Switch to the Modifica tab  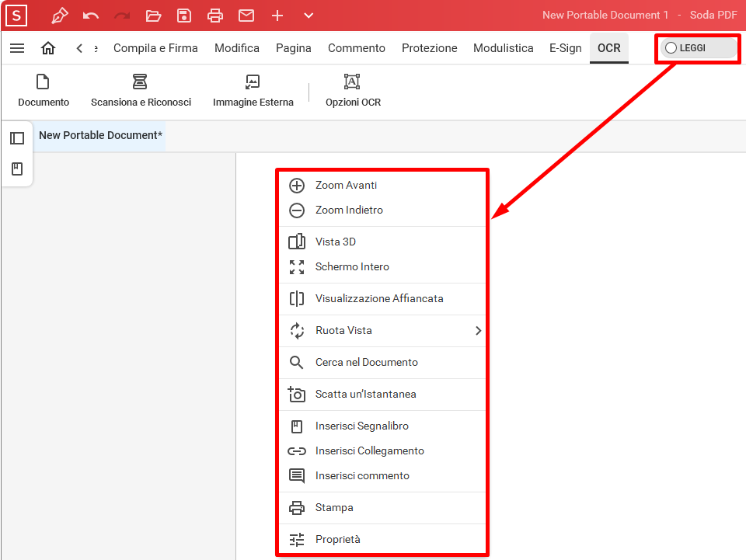237,48
